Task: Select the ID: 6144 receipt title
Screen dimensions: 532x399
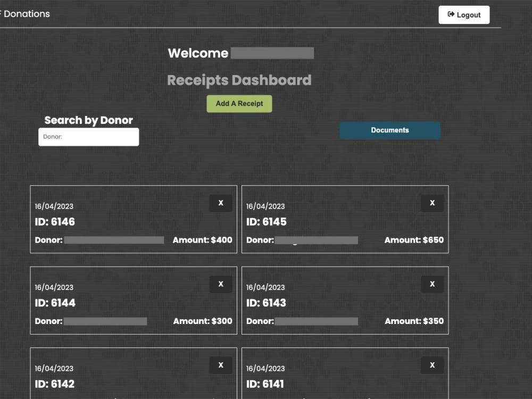Action: click(x=55, y=303)
